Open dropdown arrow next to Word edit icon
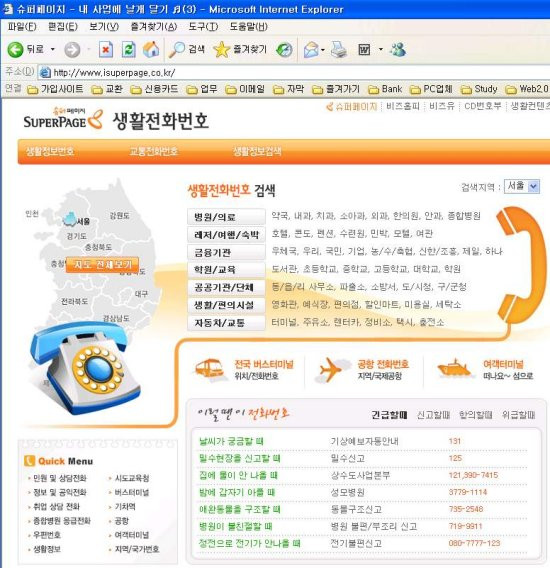550x568 pixels. 380,49
